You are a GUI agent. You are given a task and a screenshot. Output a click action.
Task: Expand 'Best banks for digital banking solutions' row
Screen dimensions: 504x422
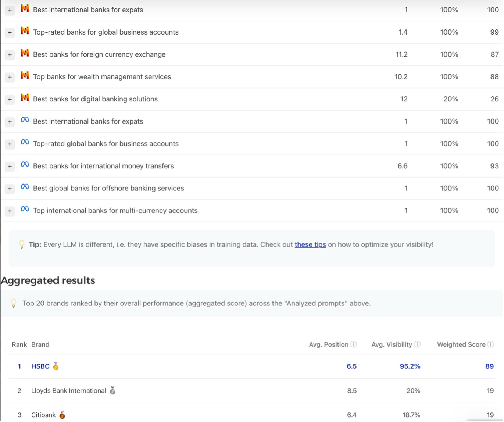(10, 100)
